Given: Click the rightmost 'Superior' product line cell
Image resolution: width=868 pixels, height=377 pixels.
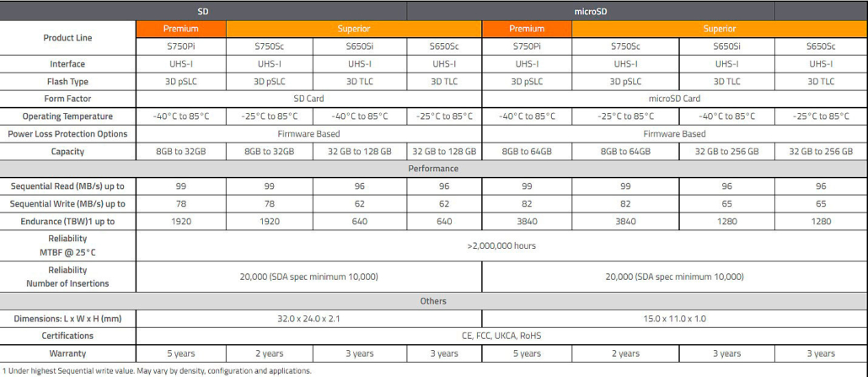Looking at the screenshot, I should (x=720, y=29).
